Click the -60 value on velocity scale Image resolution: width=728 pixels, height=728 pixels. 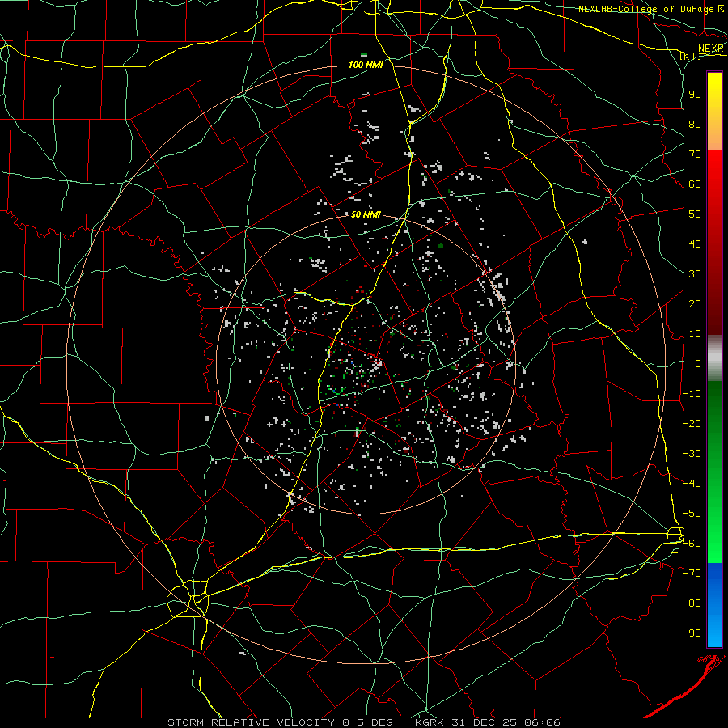692,544
